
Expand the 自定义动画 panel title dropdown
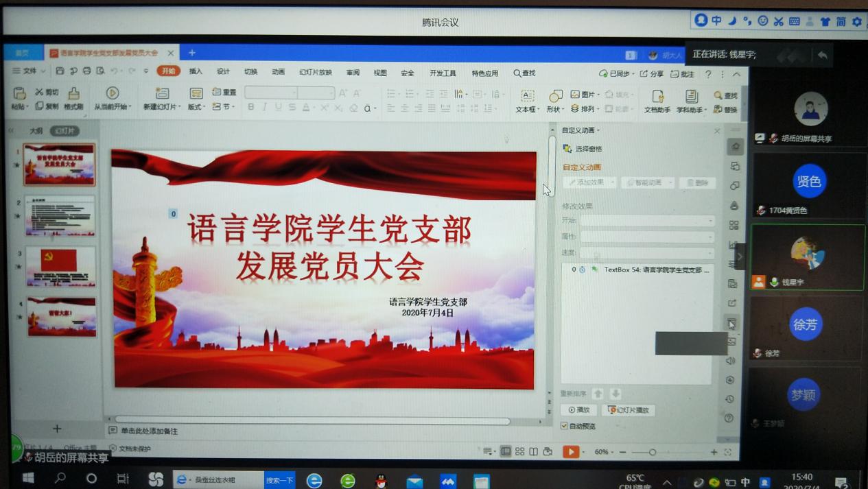[x=580, y=130]
